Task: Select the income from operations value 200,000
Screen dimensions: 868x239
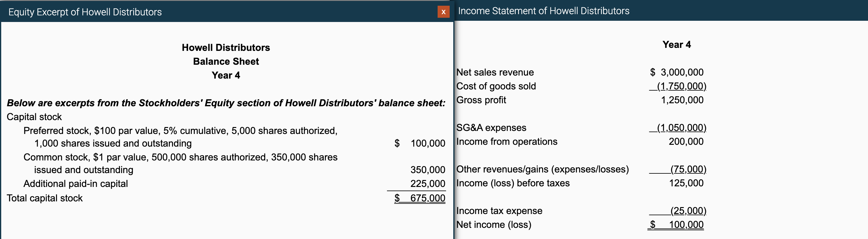Action: (x=686, y=141)
